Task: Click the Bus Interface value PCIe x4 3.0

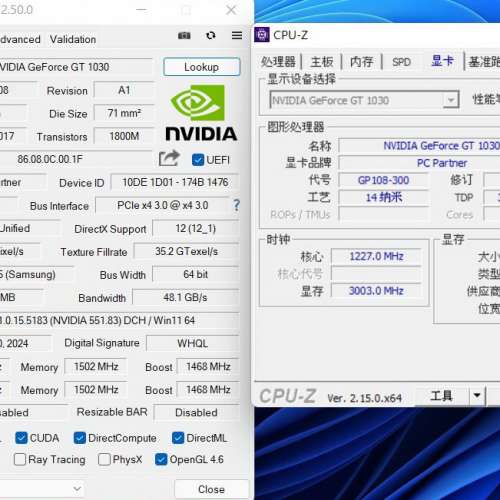Action: [163, 205]
